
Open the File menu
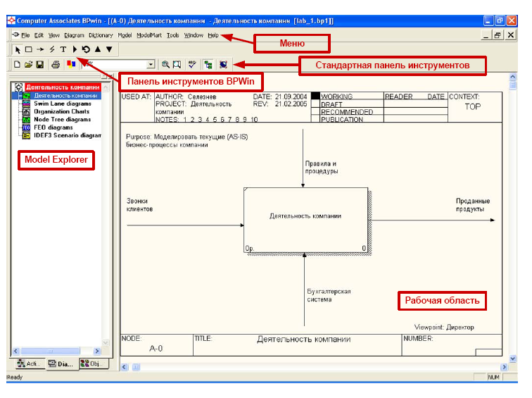[x=25, y=35]
